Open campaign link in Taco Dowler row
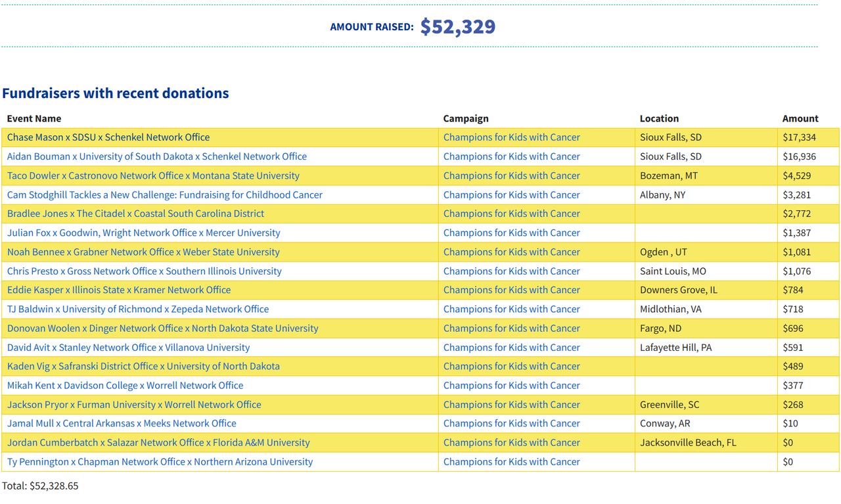This screenshot has width=841, height=504. pyautogui.click(x=512, y=175)
